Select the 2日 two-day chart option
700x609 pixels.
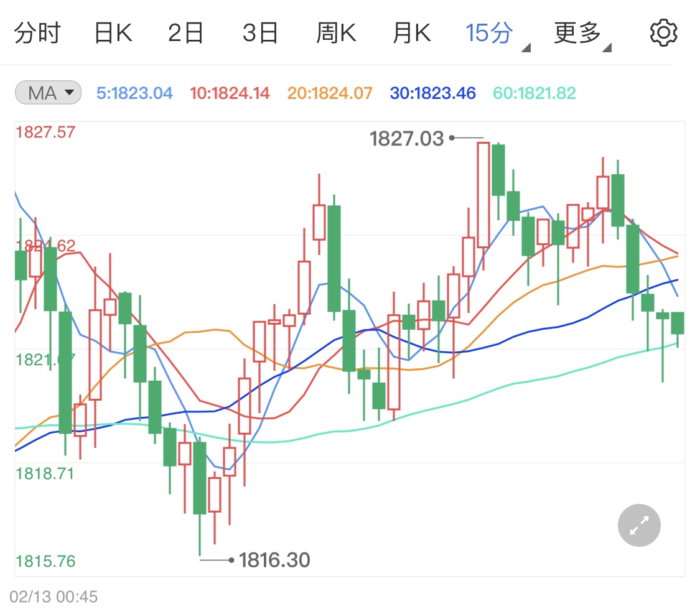click(187, 32)
